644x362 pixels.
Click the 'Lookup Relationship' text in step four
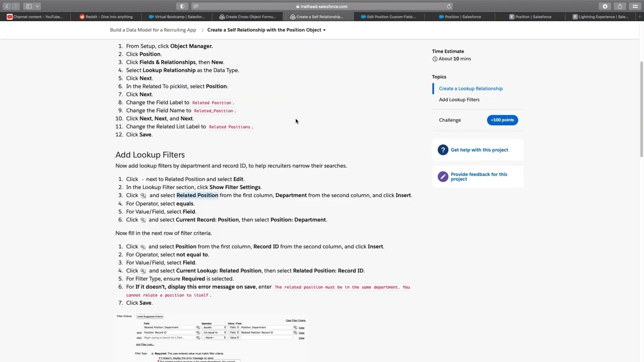click(x=169, y=70)
